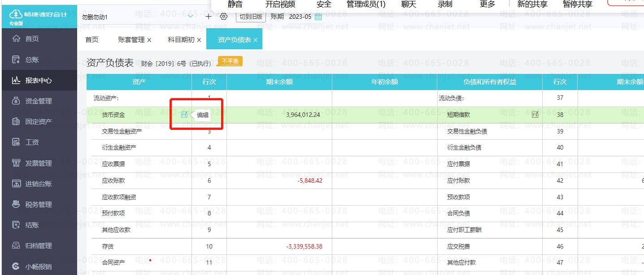Select the 应付职工薪酬 row label
This screenshot has height=275, width=644.
464,230
